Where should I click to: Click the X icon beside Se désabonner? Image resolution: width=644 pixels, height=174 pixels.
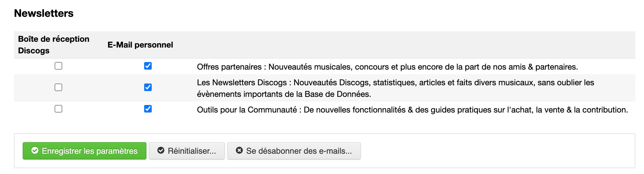click(239, 151)
